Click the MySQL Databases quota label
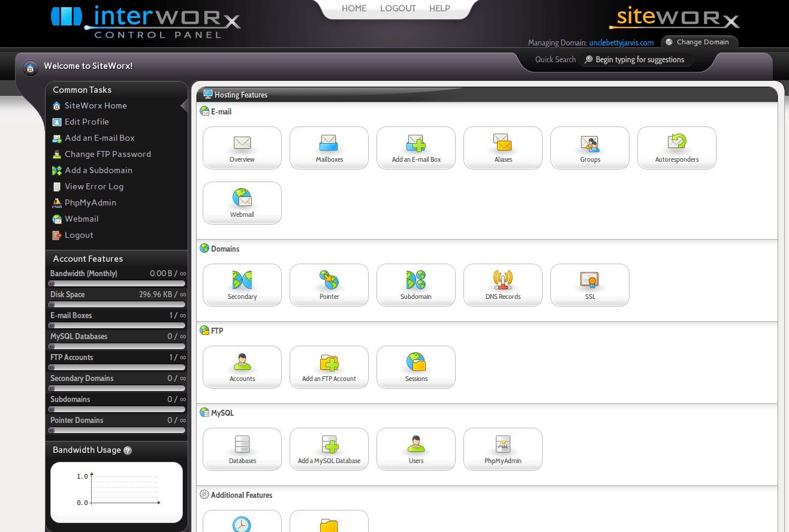This screenshot has height=532, width=789. coord(79,336)
